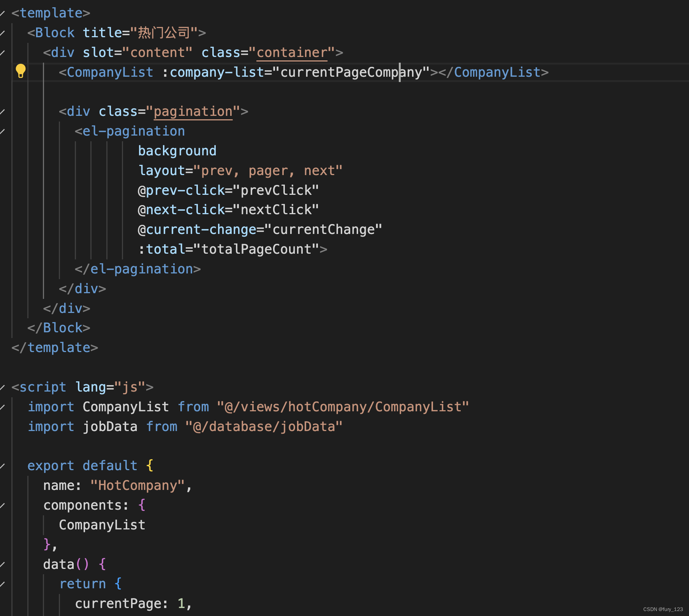Click the @current-change event name
The image size is (689, 616).
coord(197,229)
